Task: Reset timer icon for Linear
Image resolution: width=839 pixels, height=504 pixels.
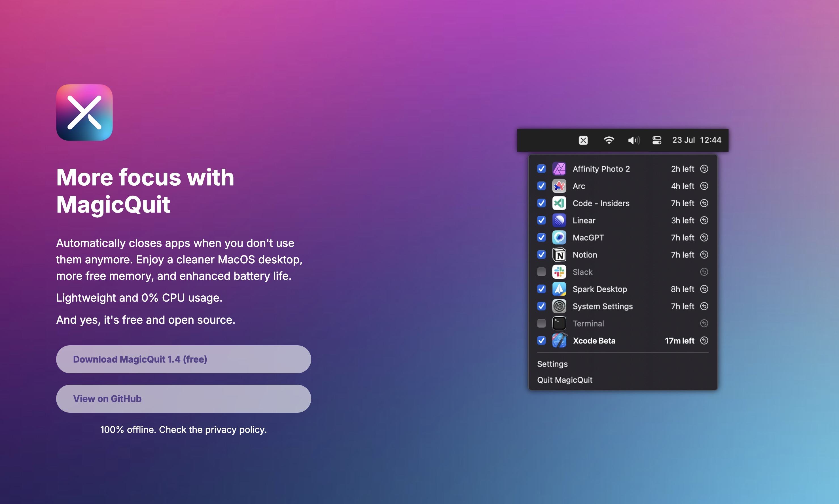Action: 704,221
